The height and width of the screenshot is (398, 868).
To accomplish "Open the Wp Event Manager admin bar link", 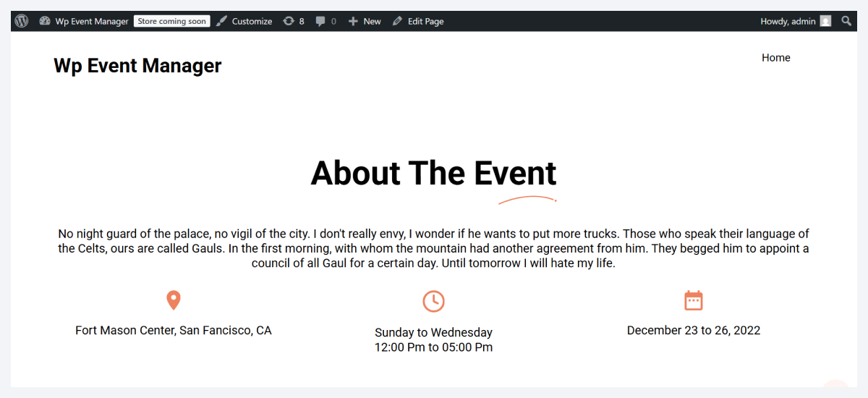I will click(92, 21).
